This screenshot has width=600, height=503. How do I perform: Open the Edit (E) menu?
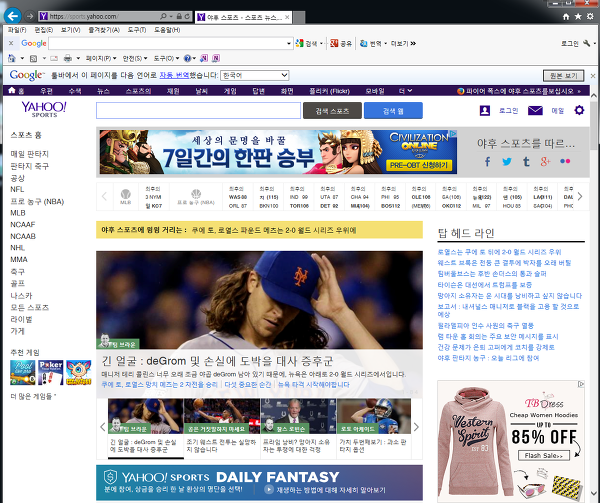coord(44,30)
